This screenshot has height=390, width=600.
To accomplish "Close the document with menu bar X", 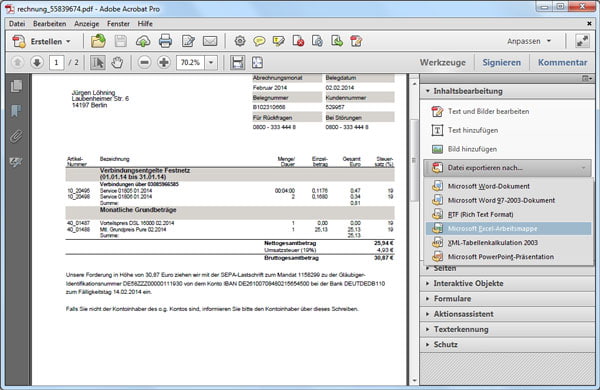I will click(x=589, y=24).
